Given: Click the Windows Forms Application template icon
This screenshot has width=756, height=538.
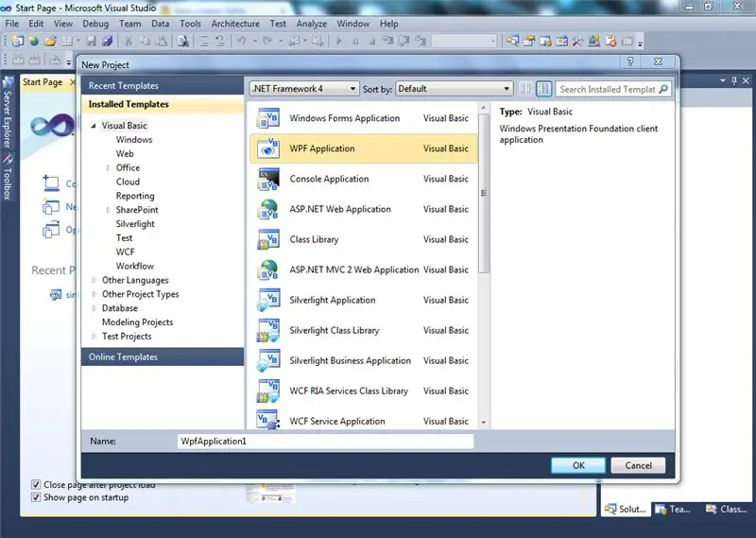Looking at the screenshot, I should [268, 118].
